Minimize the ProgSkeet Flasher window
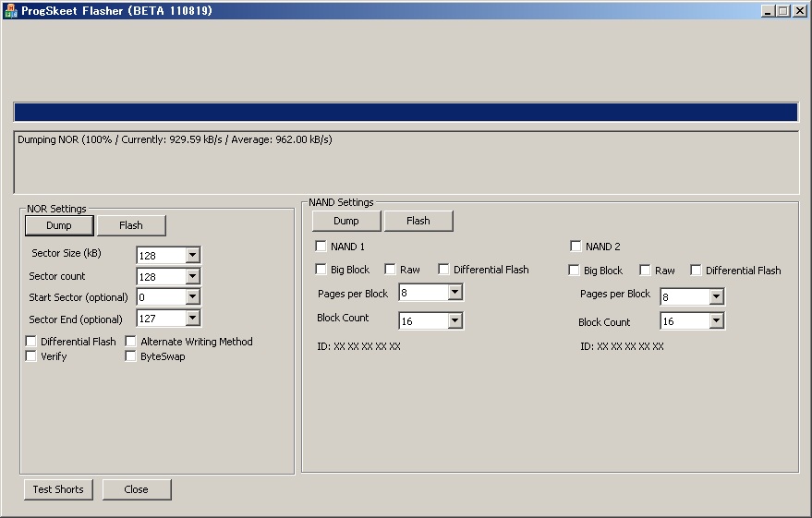 [x=768, y=11]
